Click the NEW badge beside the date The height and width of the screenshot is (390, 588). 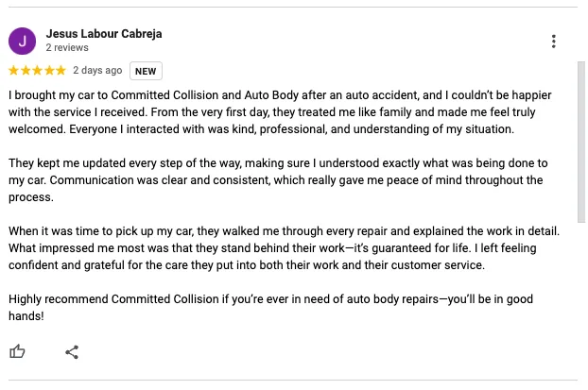(x=146, y=71)
